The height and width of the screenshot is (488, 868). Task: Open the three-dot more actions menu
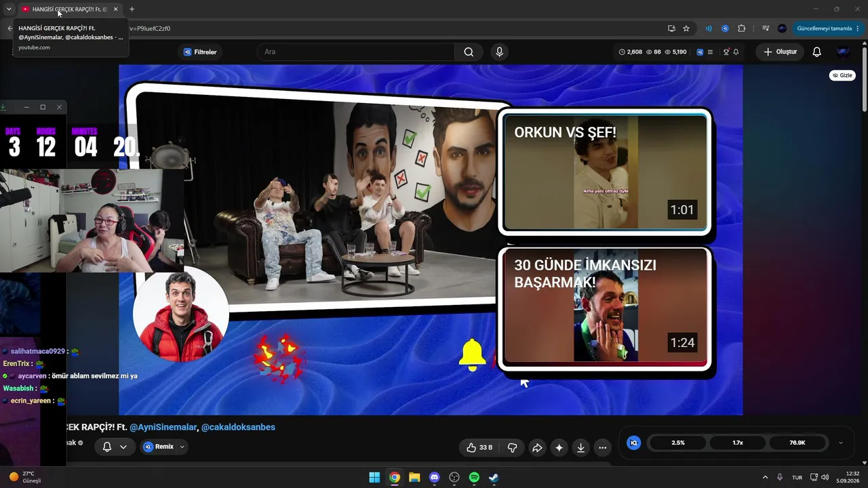coord(602,447)
